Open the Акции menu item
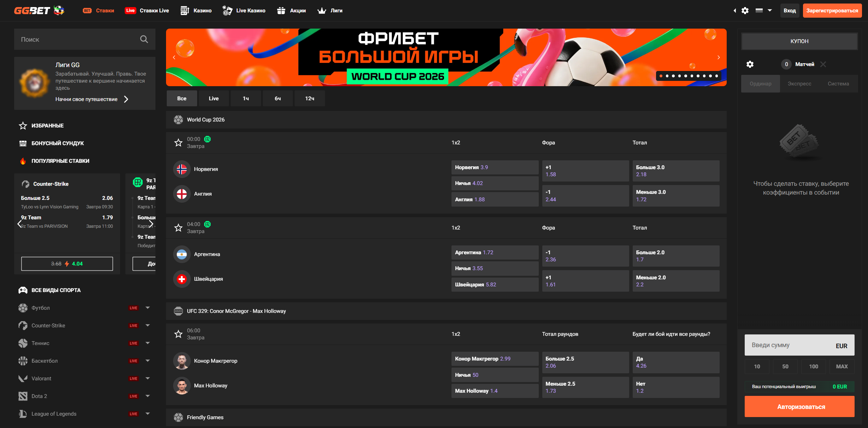 click(x=291, y=11)
